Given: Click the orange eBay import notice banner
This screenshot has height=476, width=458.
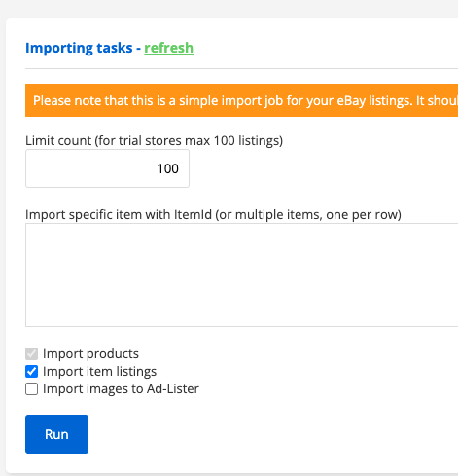Looking at the screenshot, I should click(241, 100).
